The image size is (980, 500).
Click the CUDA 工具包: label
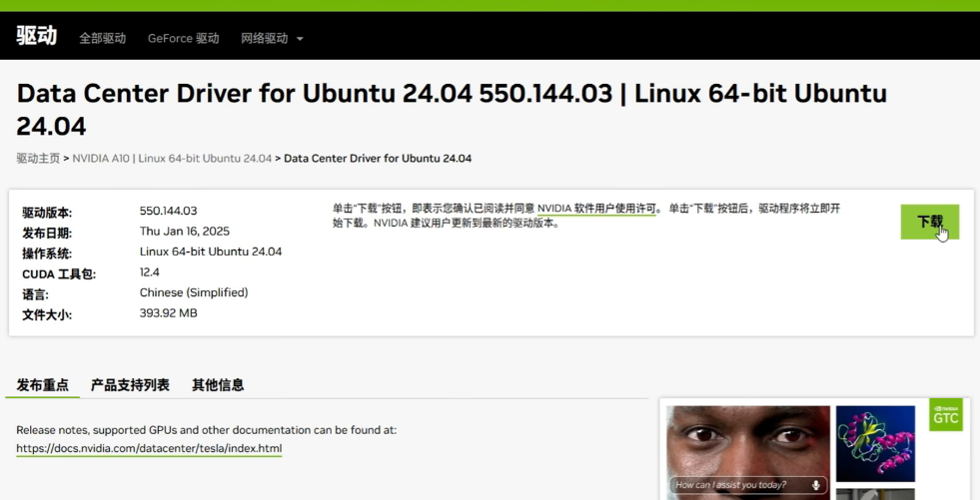tap(59, 274)
